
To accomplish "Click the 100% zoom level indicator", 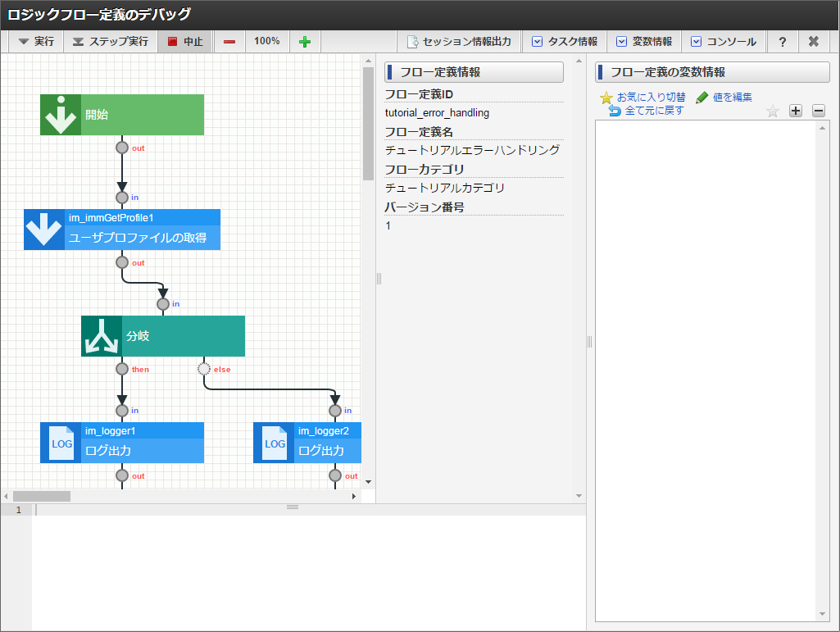I will 267,41.
